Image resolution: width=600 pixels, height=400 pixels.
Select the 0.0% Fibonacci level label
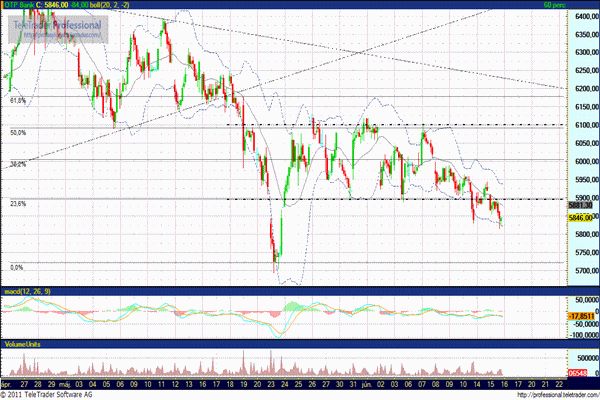(15, 267)
